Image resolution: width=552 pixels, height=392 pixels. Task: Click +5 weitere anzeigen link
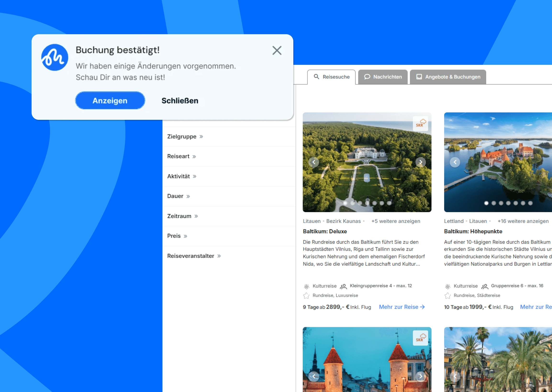[396, 221]
